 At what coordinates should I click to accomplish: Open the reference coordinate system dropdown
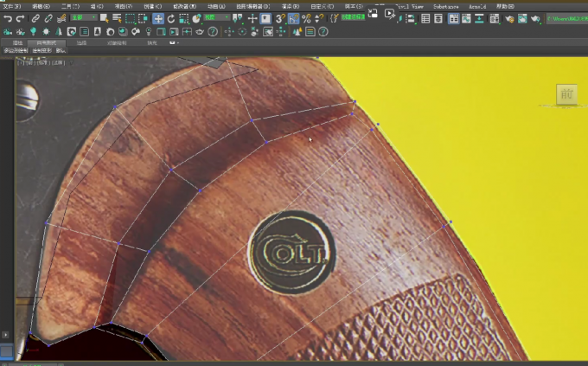[216, 17]
